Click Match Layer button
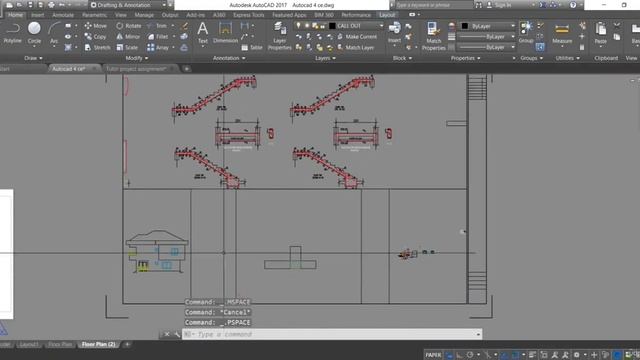 [355, 47]
